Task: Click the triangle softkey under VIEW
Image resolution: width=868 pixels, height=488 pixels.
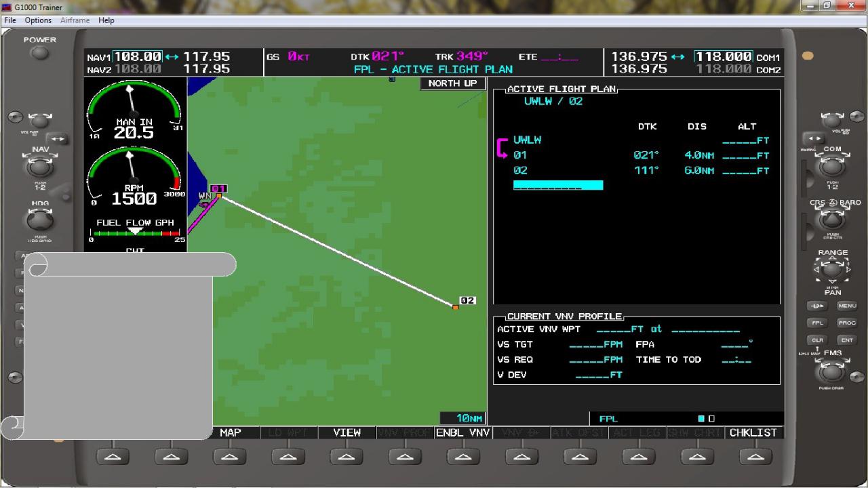Action: (347, 457)
